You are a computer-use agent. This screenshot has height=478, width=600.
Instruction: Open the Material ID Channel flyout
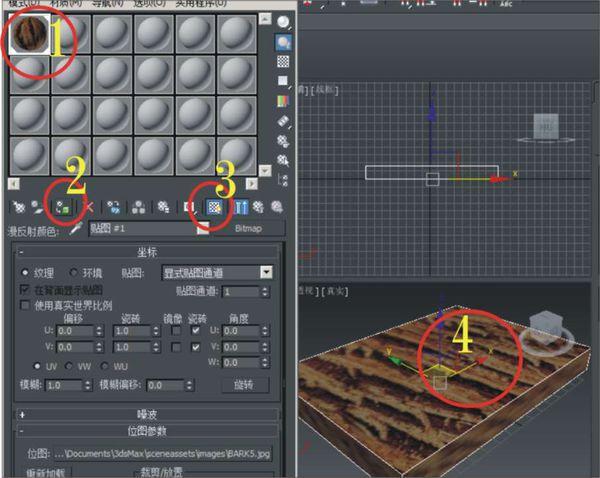tap(190, 207)
